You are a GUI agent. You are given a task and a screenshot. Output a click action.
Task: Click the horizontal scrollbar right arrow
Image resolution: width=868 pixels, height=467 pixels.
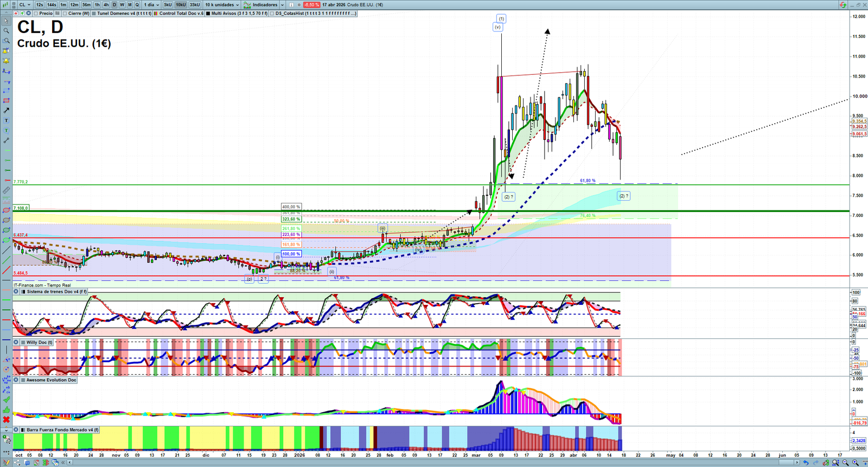(797, 463)
